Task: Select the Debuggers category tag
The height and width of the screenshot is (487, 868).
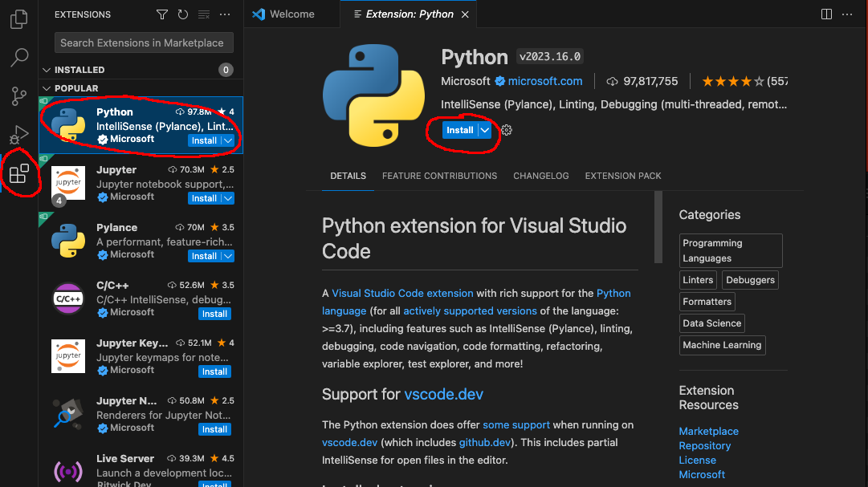Action: [x=750, y=280]
